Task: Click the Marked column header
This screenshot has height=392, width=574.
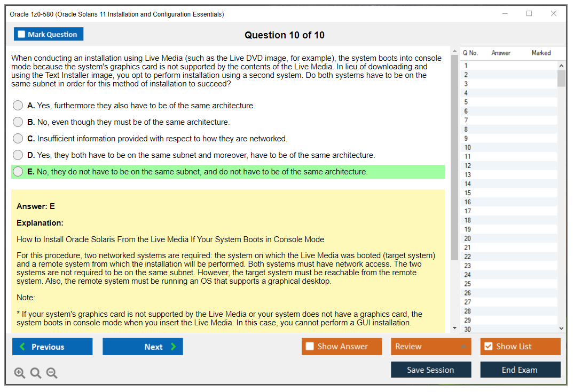Action: [540, 53]
